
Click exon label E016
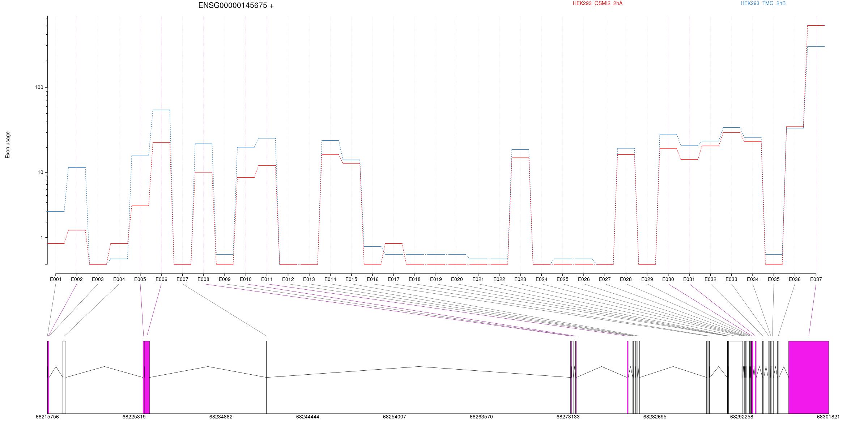pyautogui.click(x=373, y=279)
